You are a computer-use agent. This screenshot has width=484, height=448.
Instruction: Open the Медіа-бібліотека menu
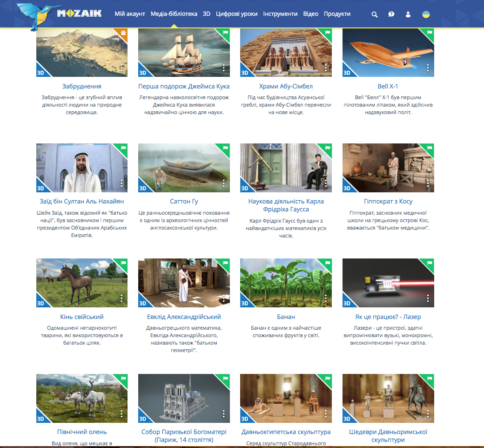(174, 14)
